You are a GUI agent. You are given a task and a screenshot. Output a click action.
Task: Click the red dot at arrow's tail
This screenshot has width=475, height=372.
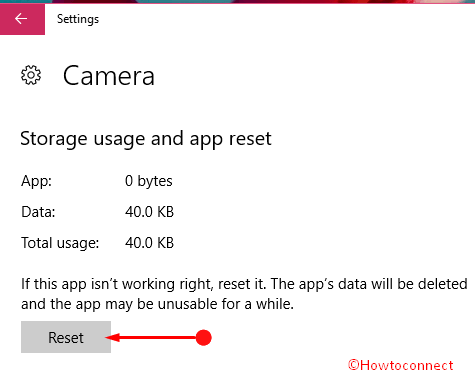203,338
